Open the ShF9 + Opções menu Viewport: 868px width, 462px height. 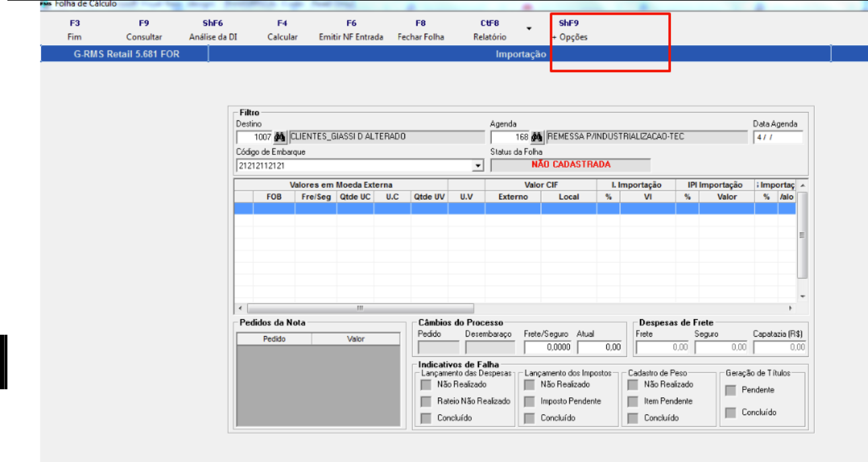coord(569,30)
